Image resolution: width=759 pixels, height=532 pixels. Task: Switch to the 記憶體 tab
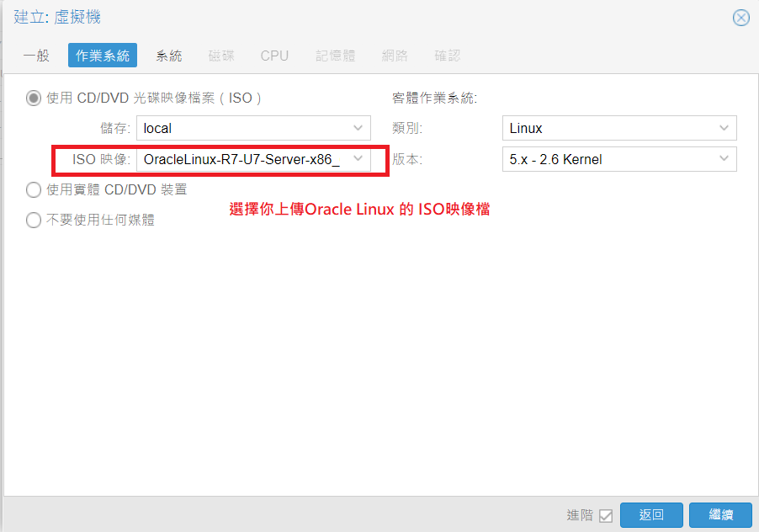click(336, 56)
